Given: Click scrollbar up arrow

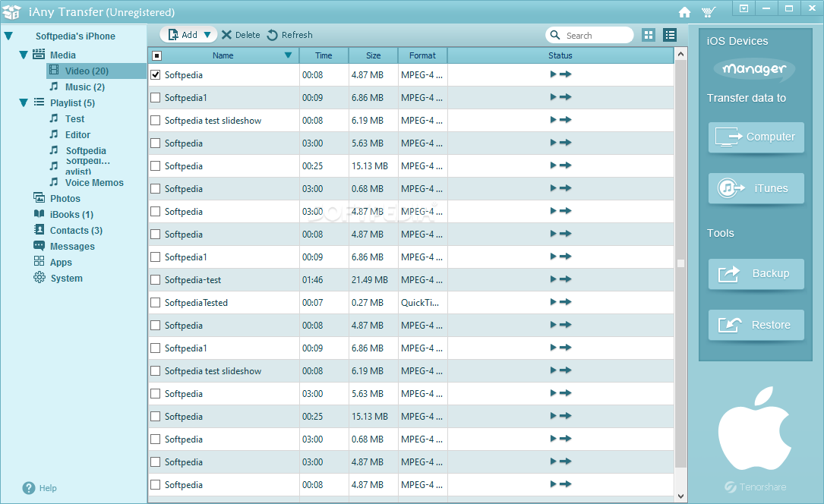Looking at the screenshot, I should pos(680,54).
